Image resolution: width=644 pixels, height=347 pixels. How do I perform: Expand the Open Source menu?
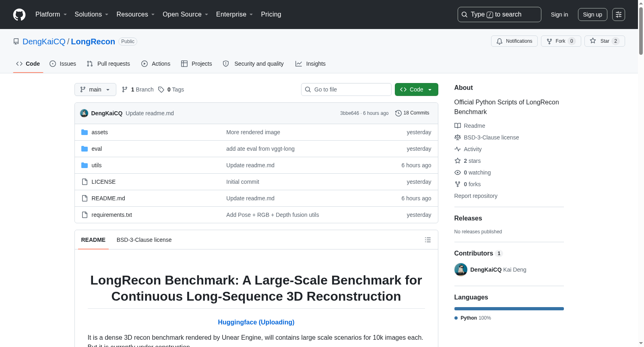coord(186,15)
